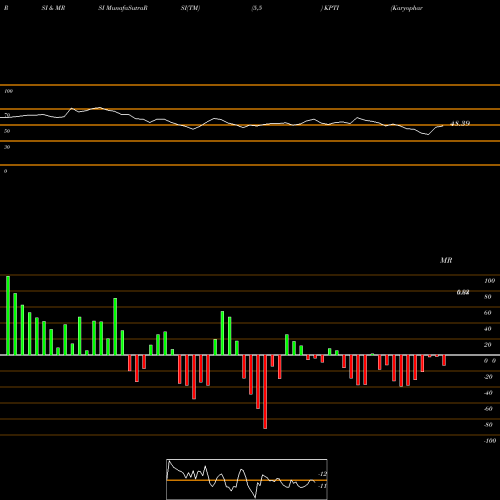Click the MR axis label -100
The height and width of the screenshot is (500, 500).
pos(490,441)
